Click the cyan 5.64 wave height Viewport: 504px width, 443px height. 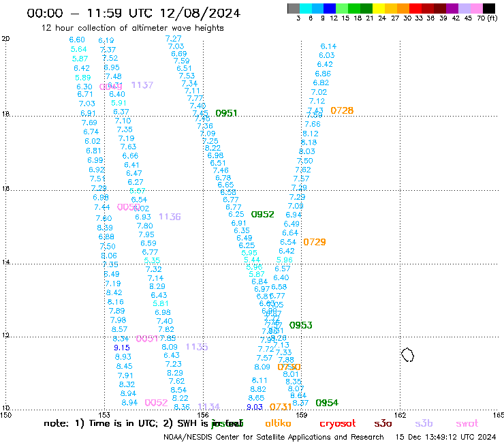point(79,49)
